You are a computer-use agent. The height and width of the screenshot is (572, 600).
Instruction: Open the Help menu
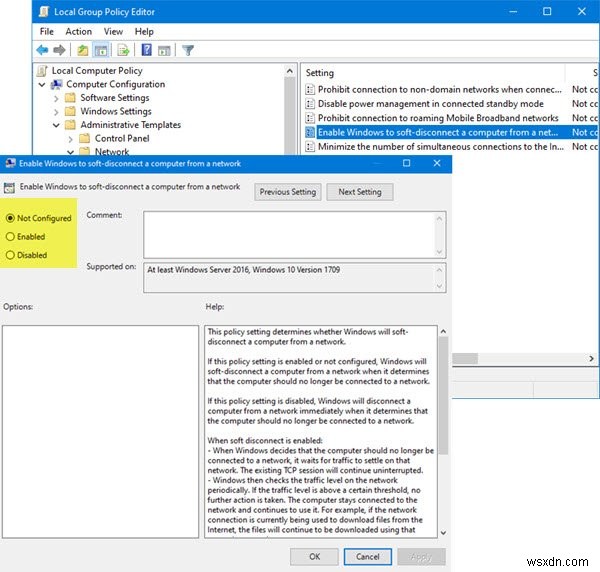point(144,32)
